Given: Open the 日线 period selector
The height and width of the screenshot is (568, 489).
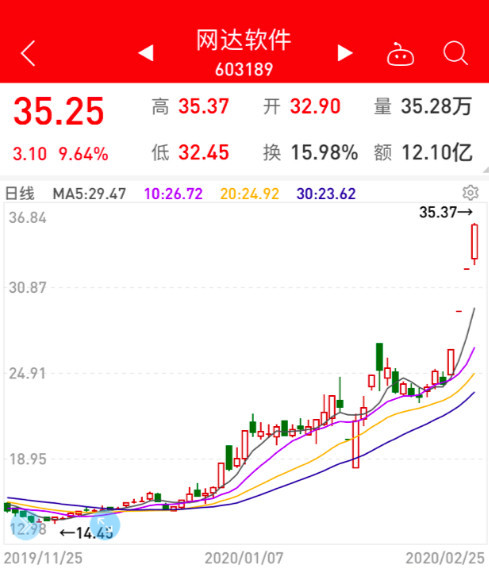Looking at the screenshot, I should click(20, 193).
